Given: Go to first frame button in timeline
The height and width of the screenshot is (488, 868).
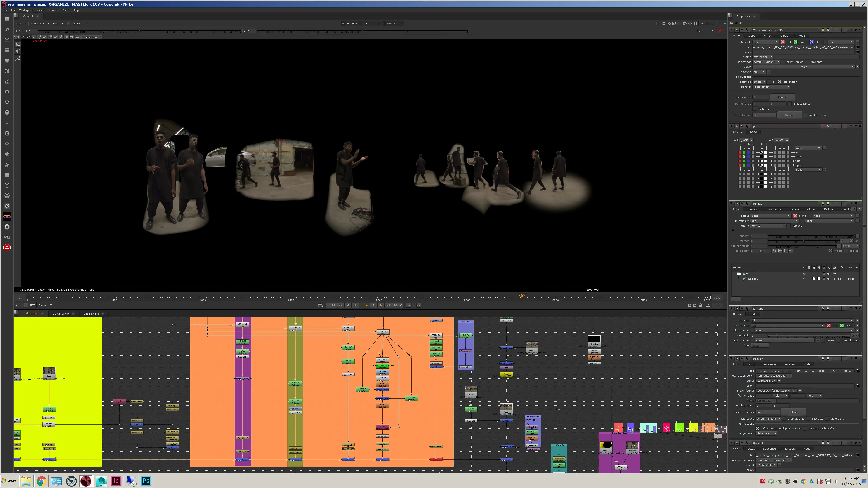Looking at the screenshot, I should [334, 305].
